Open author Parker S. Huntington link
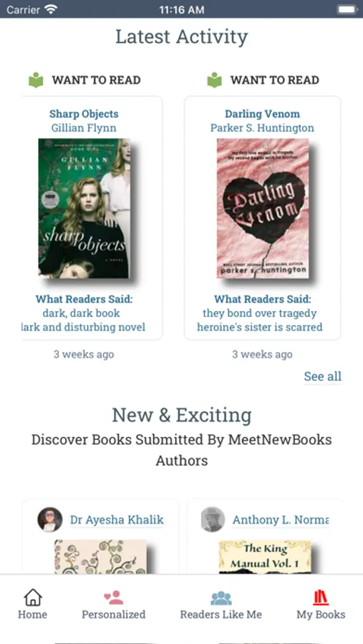The width and height of the screenshot is (363, 644). point(262,128)
